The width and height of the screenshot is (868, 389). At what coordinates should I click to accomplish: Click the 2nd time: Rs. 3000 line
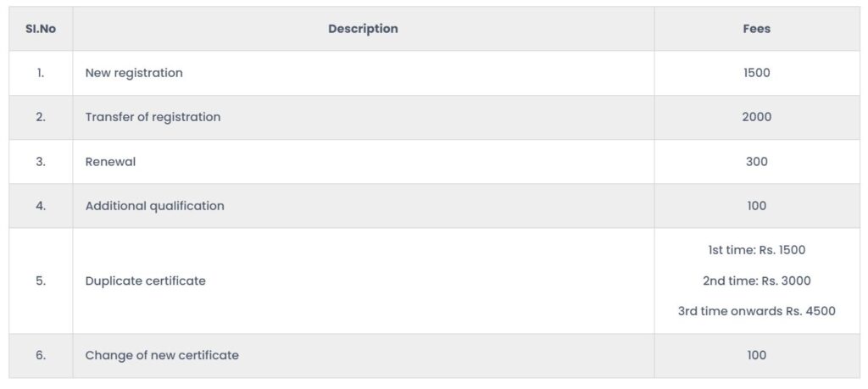click(757, 281)
